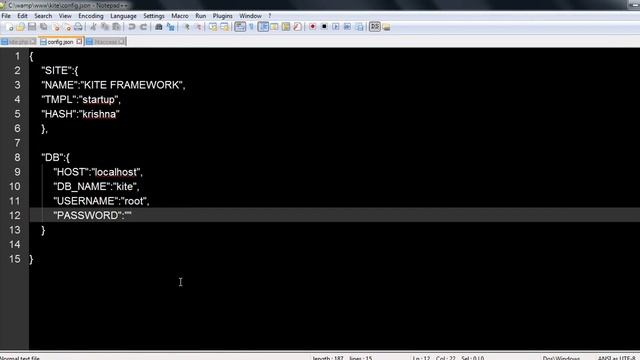Click the "DB":{ line

pyautogui.click(x=56, y=157)
